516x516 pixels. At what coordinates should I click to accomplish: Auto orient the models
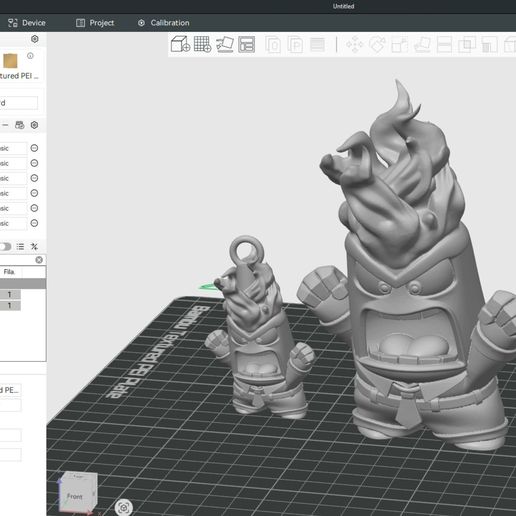tap(225, 44)
